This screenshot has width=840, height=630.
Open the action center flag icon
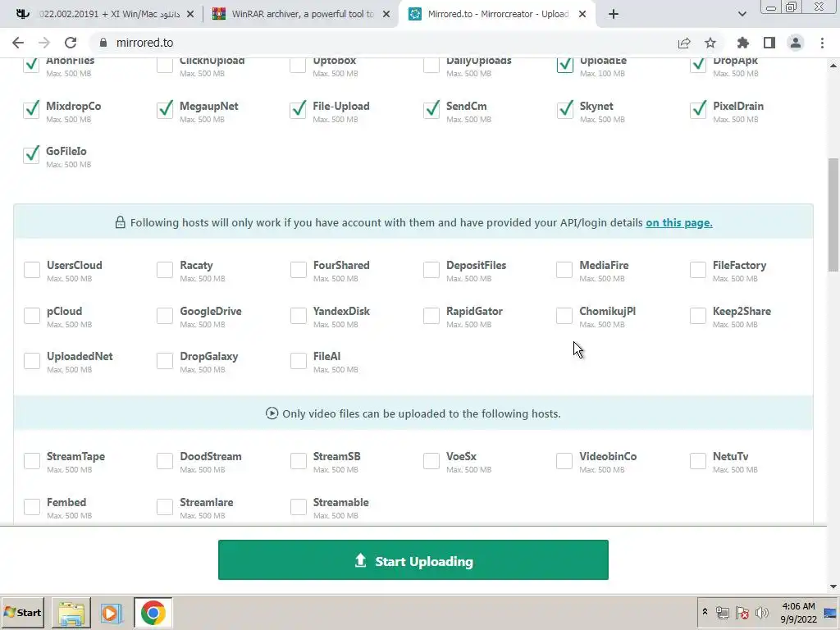pos(742,612)
